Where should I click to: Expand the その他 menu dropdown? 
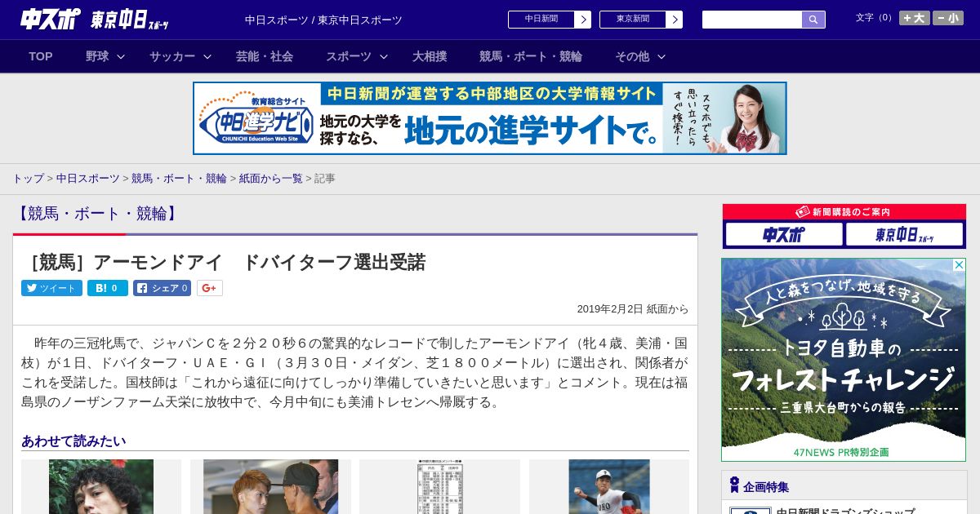661,56
